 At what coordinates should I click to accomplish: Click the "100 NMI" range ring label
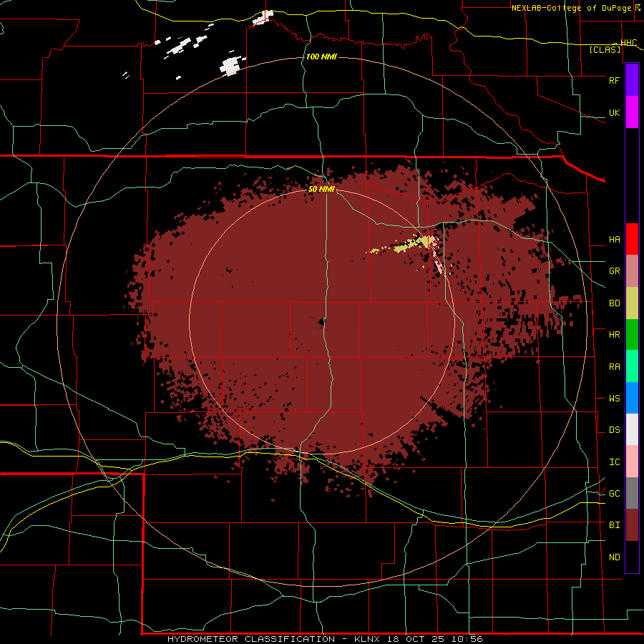(x=321, y=57)
